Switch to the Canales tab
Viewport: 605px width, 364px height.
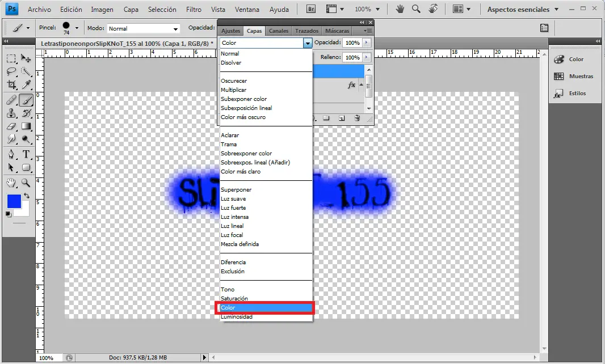279,31
